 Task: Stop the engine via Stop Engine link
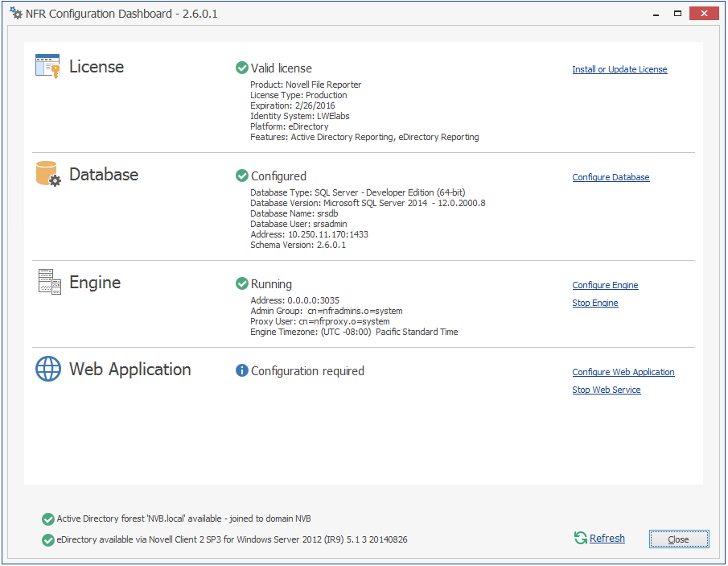pos(595,304)
